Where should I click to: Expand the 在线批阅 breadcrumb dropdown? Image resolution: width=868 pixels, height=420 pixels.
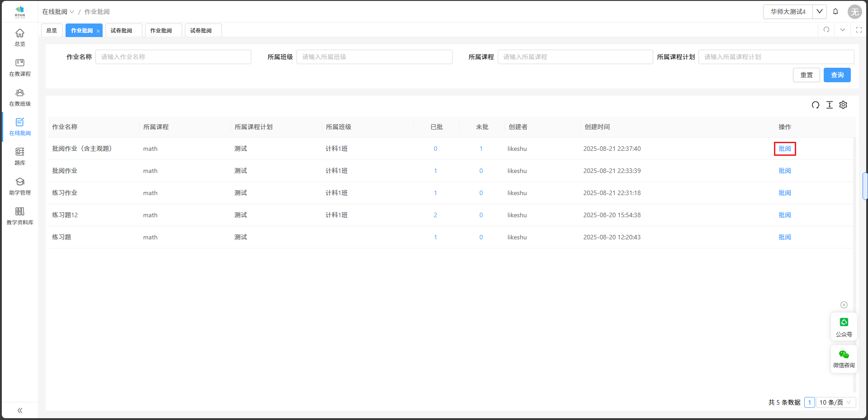pos(58,12)
